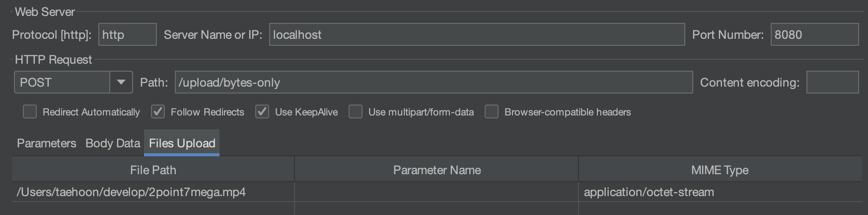Viewport: 868px width, 215px height.
Task: Open the HTTP method dropdown arrow
Action: click(121, 82)
